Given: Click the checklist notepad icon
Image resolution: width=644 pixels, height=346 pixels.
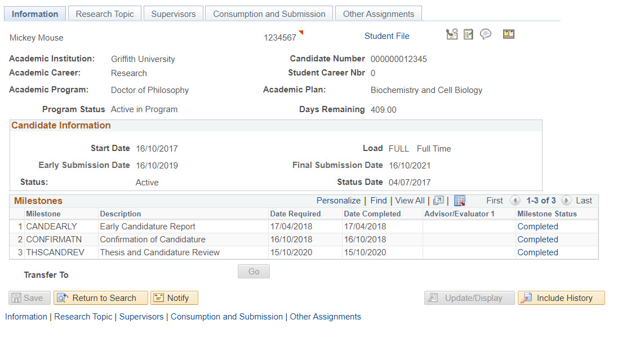Looking at the screenshot, I should [468, 34].
